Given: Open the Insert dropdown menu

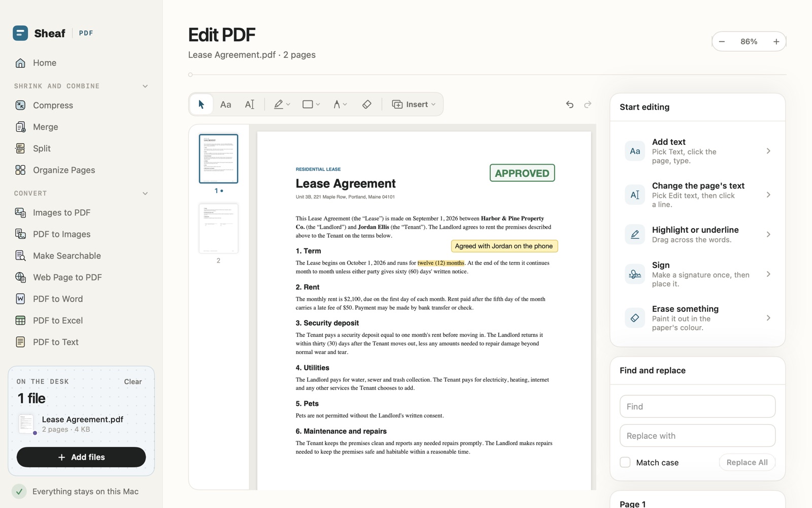Looking at the screenshot, I should pyautogui.click(x=414, y=104).
